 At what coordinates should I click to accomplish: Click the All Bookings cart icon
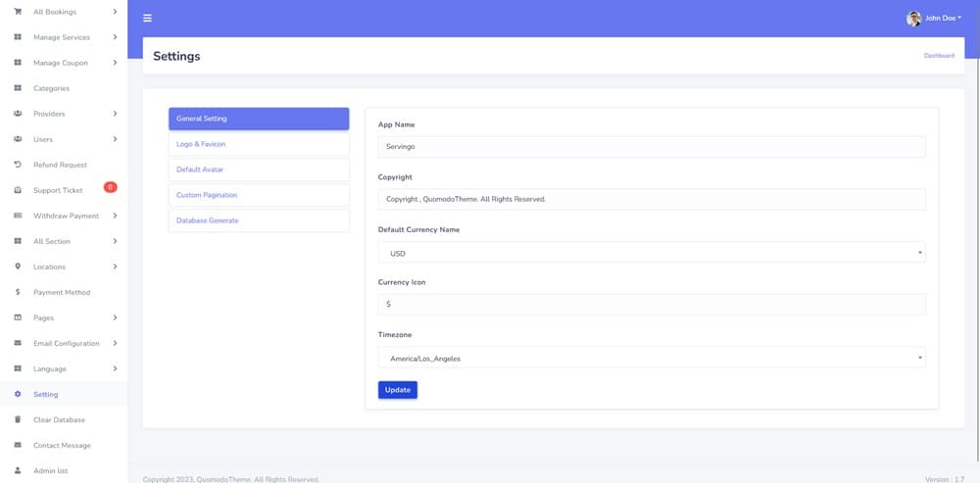tap(18, 12)
